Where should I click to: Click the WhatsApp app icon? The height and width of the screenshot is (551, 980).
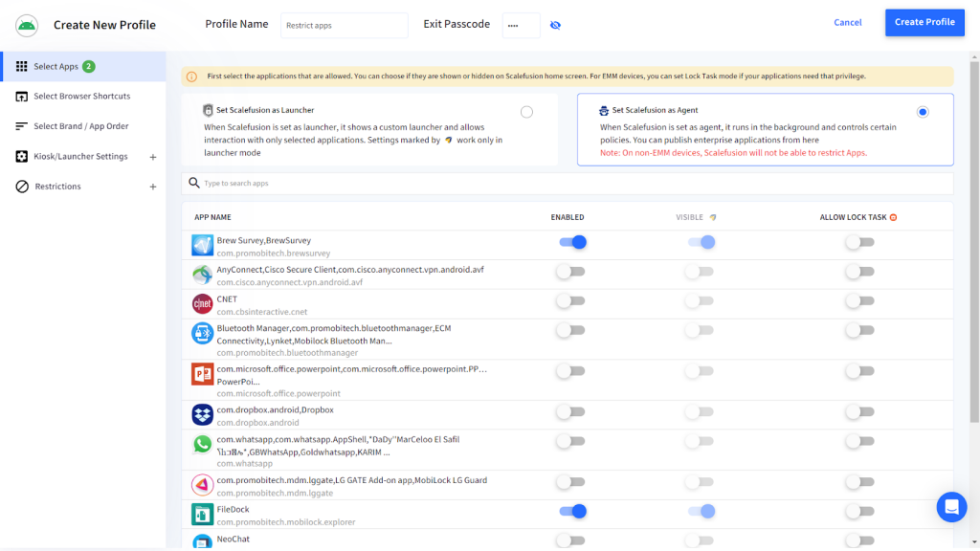click(x=203, y=444)
